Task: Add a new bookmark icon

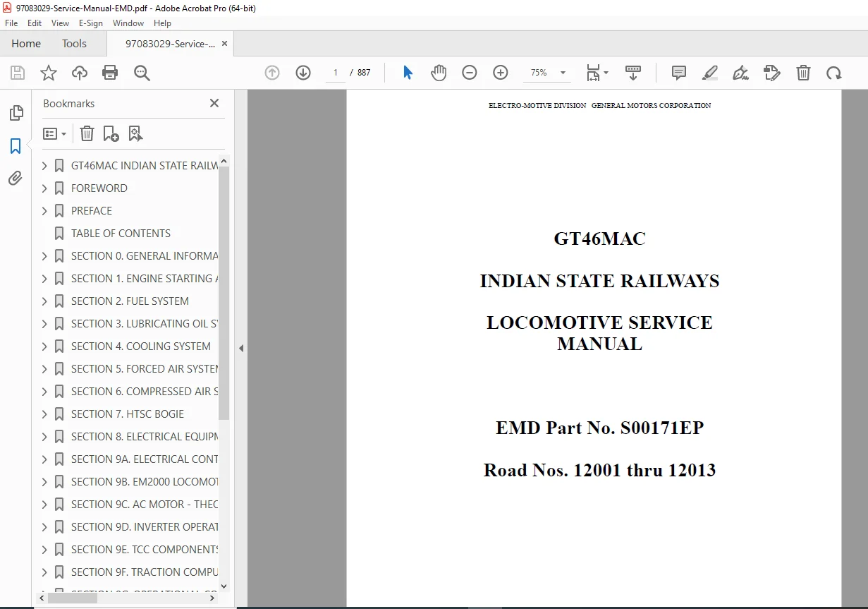Action: point(111,133)
